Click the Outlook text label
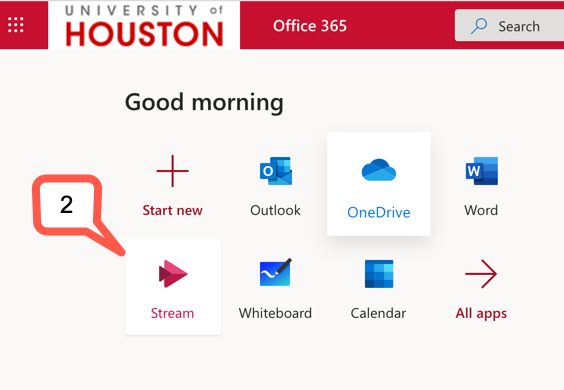Image resolution: width=564 pixels, height=390 pixels. tap(276, 210)
